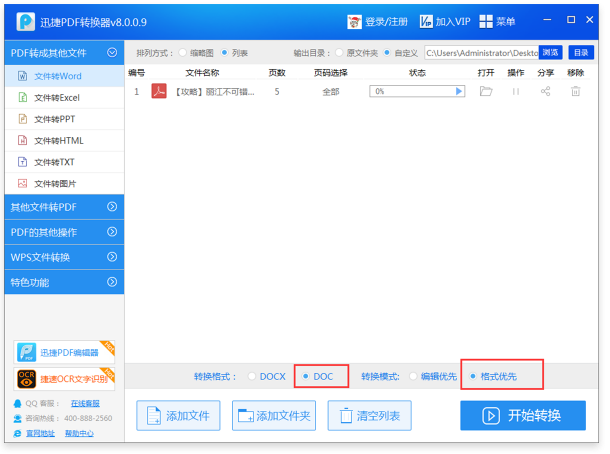This screenshot has height=454, width=610.
Task: Click the file name 【攻略】丽江不可错...
Action: (x=214, y=92)
